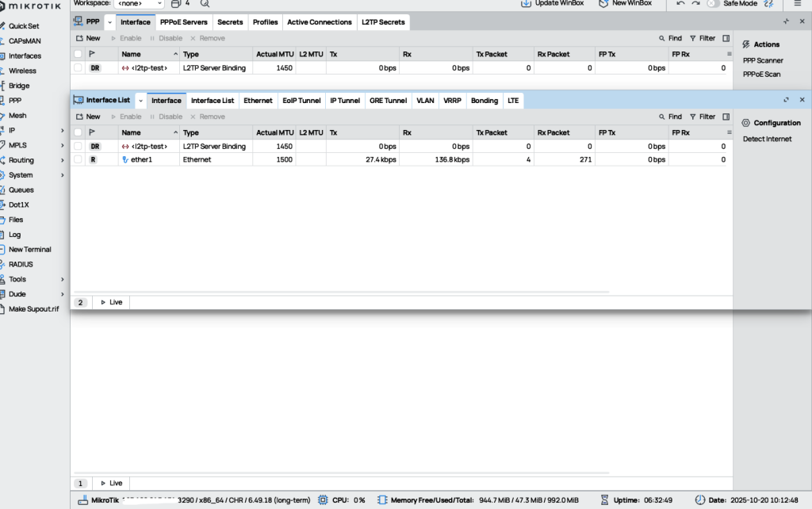
Task: Expand the Interface List window dropdown arrow
Action: pyautogui.click(x=140, y=101)
